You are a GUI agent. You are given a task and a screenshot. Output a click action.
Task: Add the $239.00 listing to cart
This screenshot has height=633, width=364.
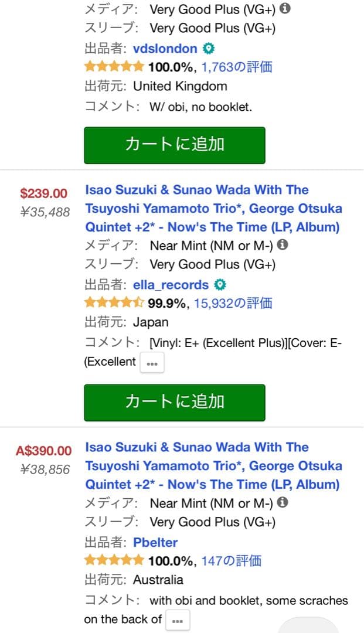coord(175,402)
